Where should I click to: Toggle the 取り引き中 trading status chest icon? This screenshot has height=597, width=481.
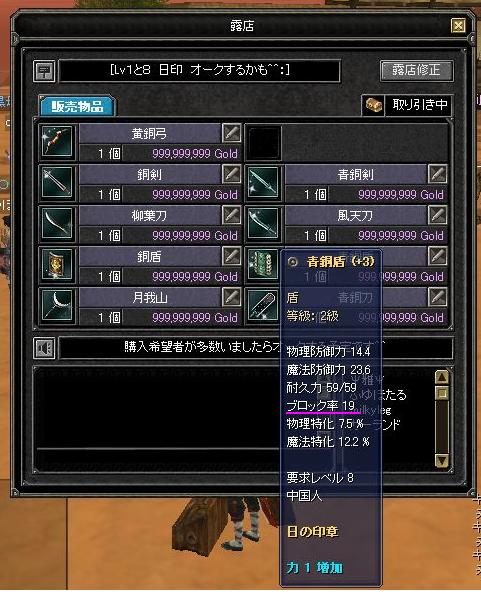[373, 105]
